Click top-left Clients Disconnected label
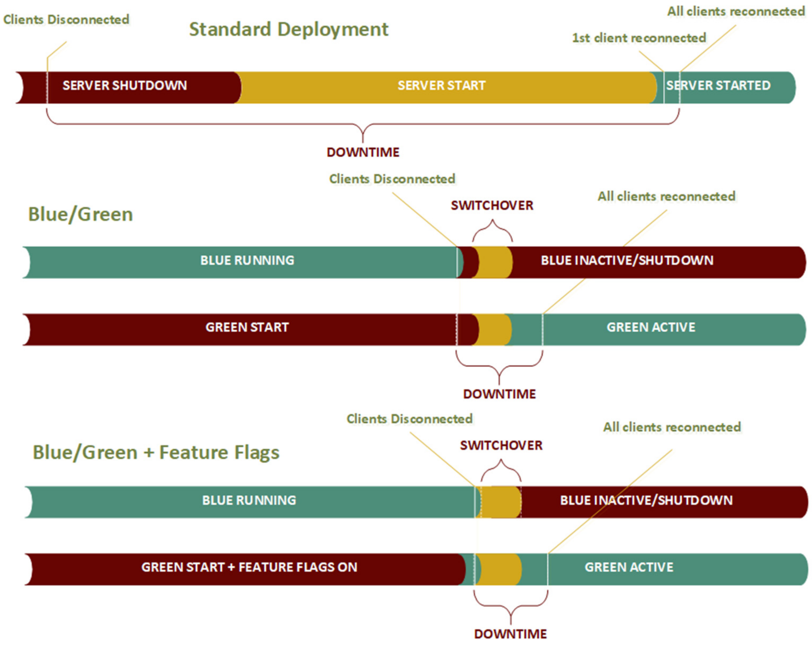Viewport: 812px width, 645px height. (66, 20)
